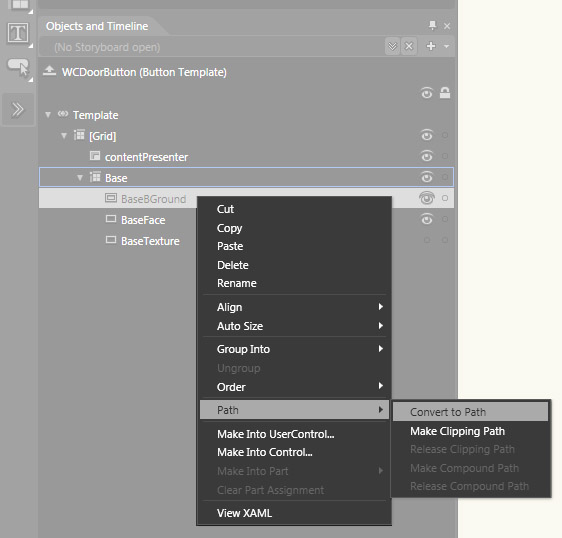Click the return scope up-arrow icon
Viewport: 562px width, 538px height.
tap(49, 71)
